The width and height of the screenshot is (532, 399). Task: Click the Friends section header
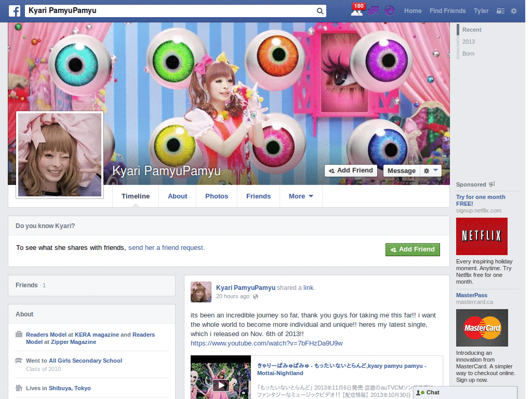[x=91, y=285]
